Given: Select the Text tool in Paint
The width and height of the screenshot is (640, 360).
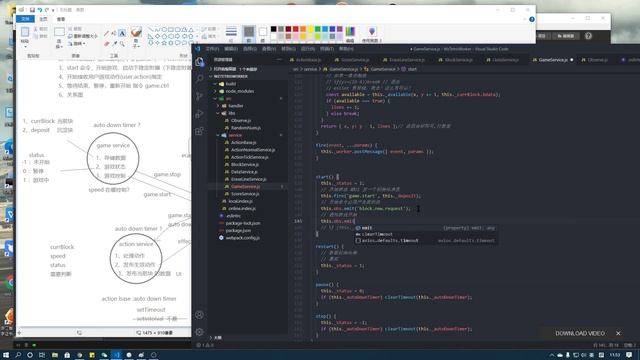Looking at the screenshot, I should 122,33.
